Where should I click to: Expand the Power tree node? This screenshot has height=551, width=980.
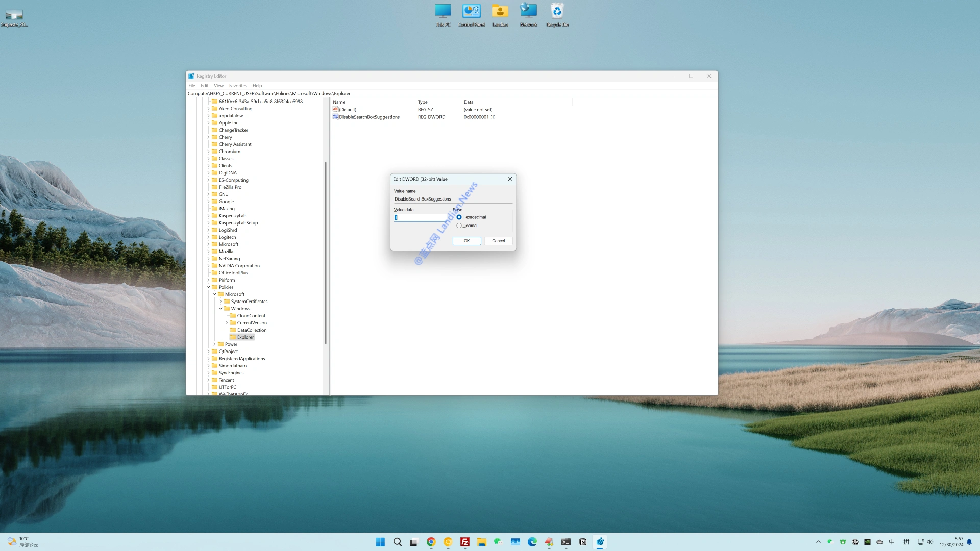[214, 344]
